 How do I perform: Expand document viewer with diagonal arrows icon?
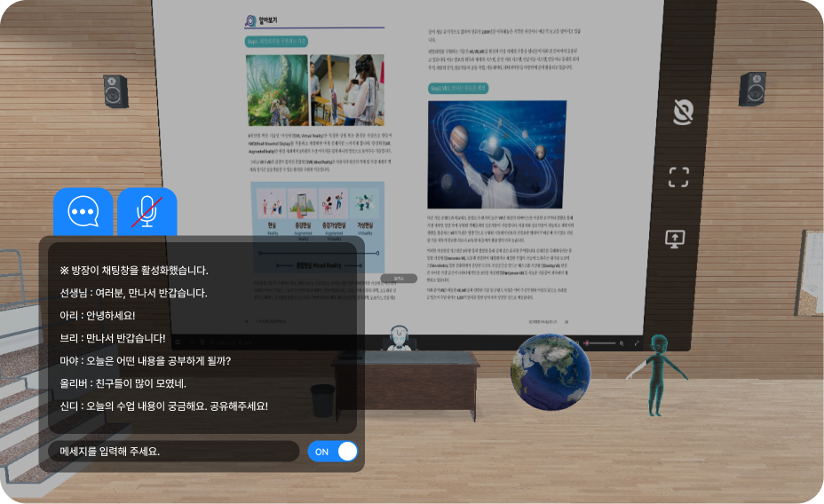pos(637,343)
